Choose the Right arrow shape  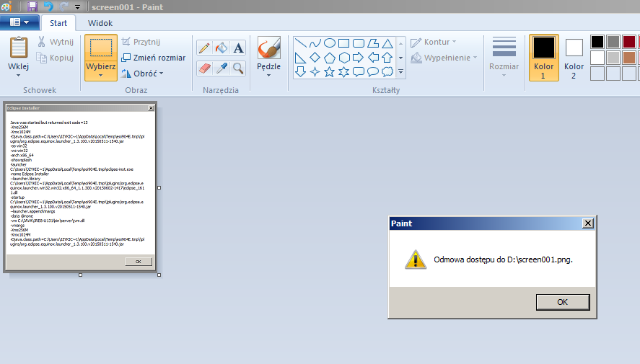tap(359, 58)
